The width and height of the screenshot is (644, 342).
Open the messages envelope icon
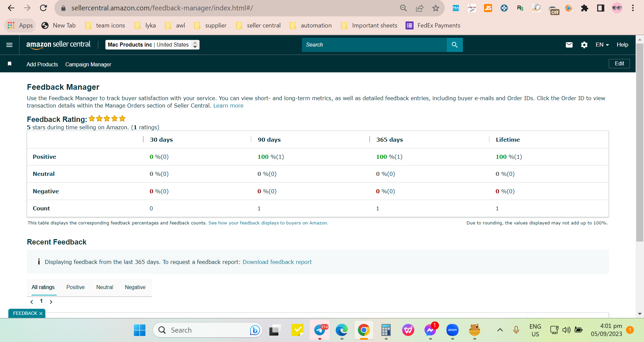pos(569,45)
